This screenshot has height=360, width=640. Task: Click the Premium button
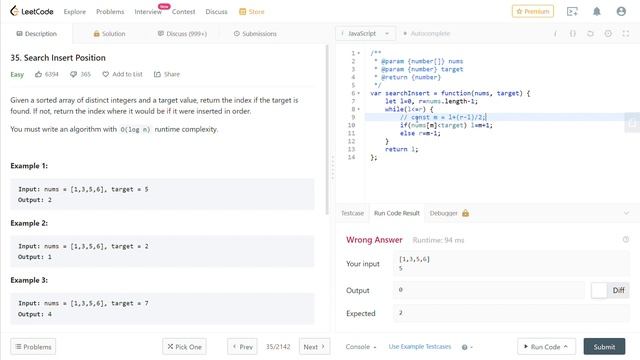coord(533,11)
